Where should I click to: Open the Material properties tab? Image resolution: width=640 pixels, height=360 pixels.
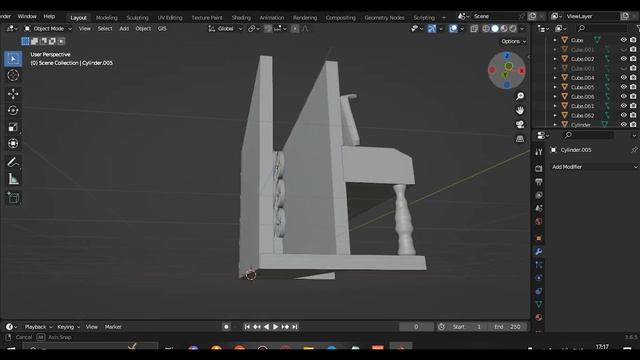[539, 318]
